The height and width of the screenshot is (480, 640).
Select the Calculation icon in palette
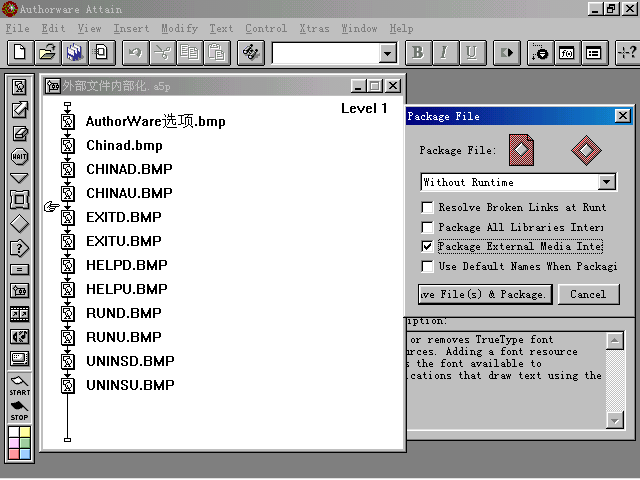click(x=19, y=269)
